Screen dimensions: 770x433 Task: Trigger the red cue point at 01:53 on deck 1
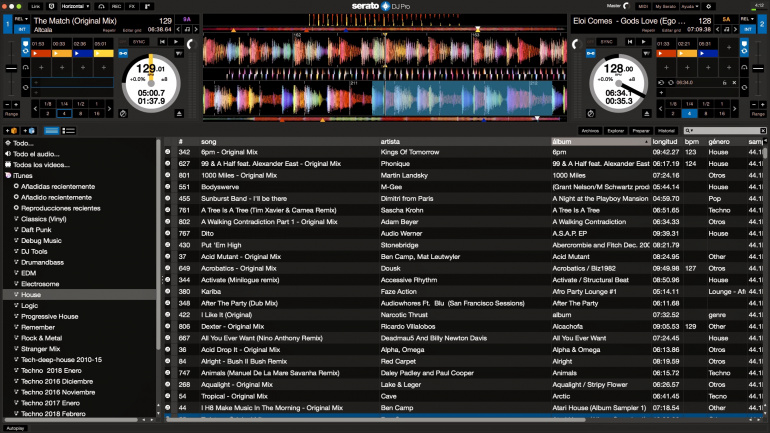(41, 54)
